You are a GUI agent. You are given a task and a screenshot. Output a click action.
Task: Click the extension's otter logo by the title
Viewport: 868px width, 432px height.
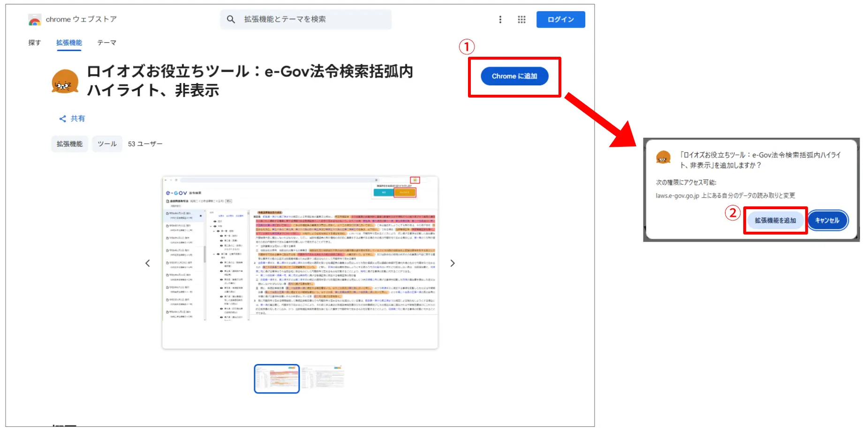[x=65, y=81]
